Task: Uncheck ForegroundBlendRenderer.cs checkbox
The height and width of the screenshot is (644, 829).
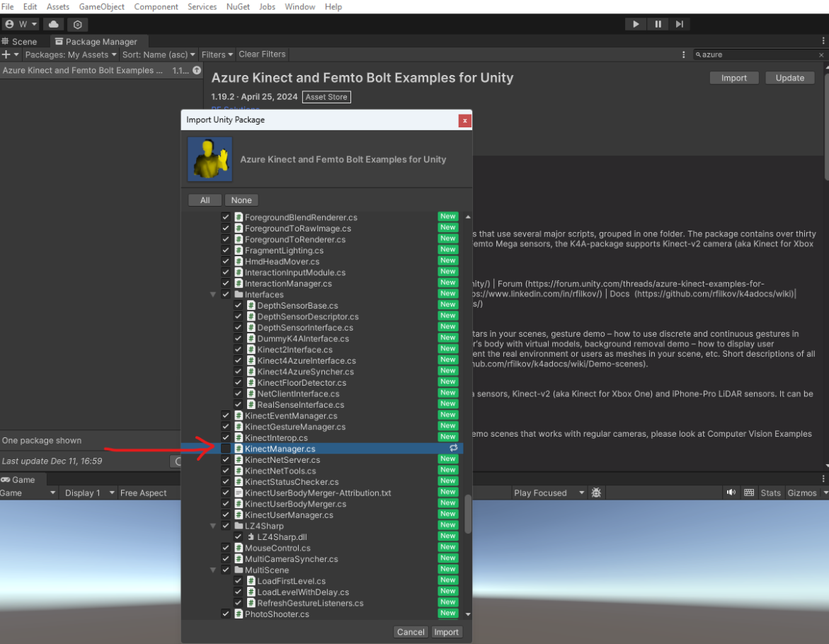Action: [x=226, y=217]
